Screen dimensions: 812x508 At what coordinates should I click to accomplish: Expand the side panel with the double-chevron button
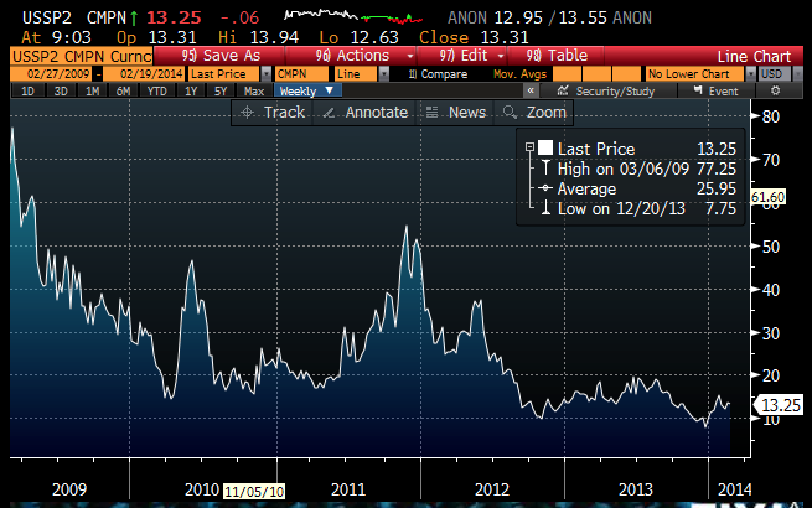click(531, 91)
